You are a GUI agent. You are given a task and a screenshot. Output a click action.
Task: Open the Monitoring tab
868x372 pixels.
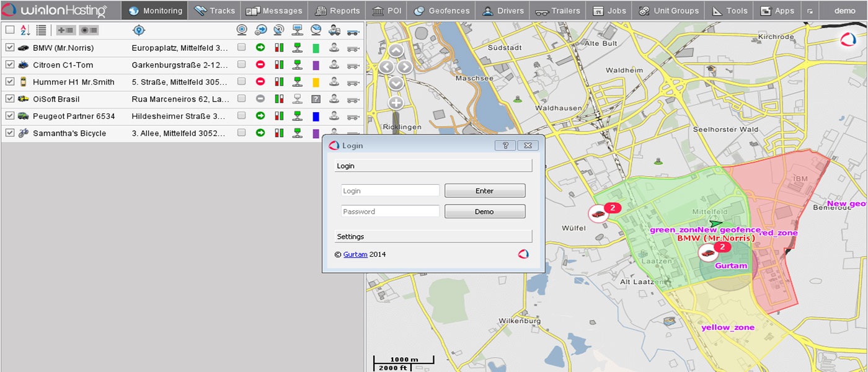(x=155, y=11)
